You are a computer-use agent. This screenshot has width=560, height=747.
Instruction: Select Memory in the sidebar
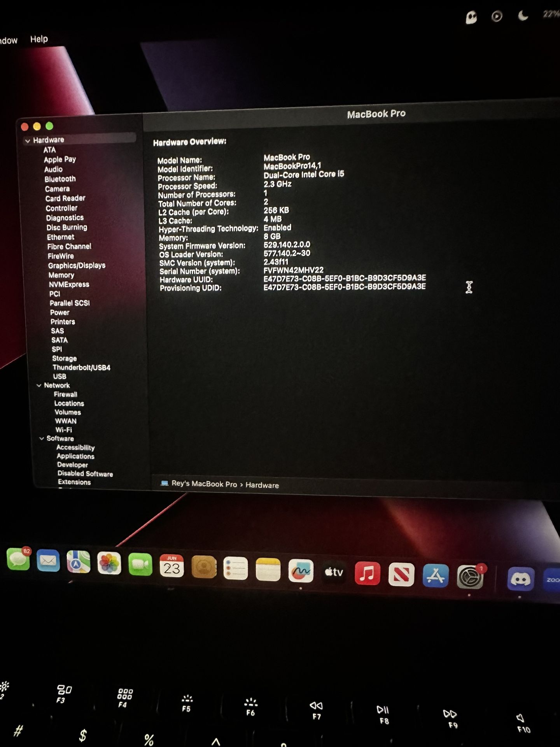pyautogui.click(x=61, y=275)
